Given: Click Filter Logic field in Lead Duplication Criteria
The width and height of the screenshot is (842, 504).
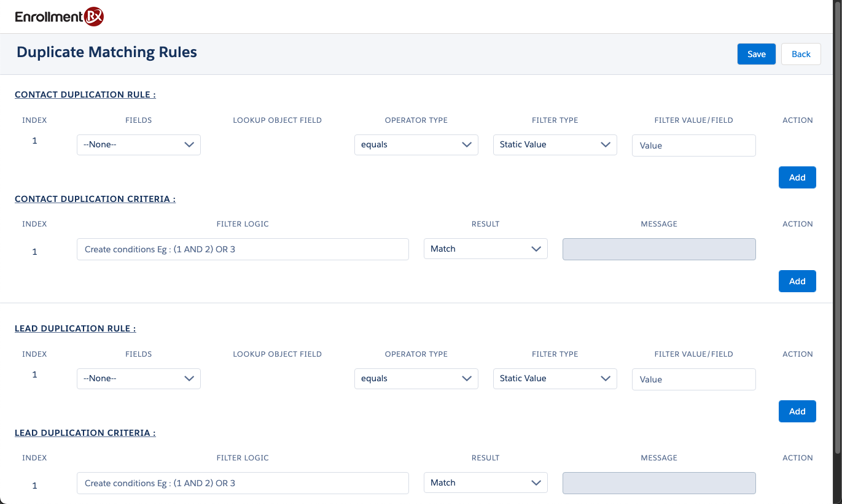Looking at the screenshot, I should [243, 483].
